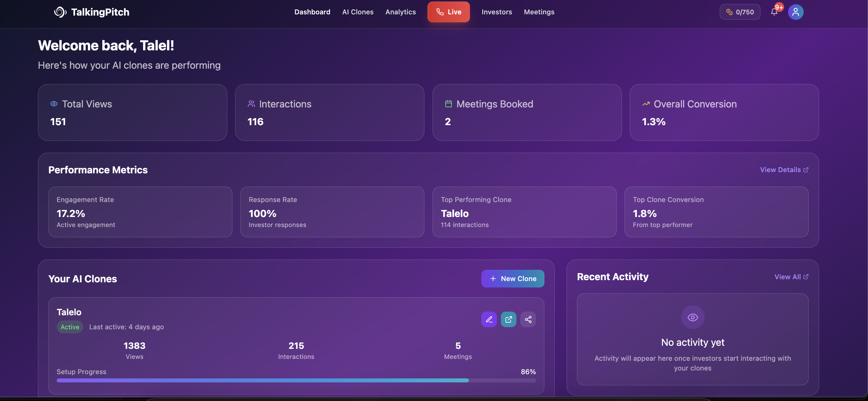
Task: Click the Talelo clone name heading
Action: pos(69,312)
